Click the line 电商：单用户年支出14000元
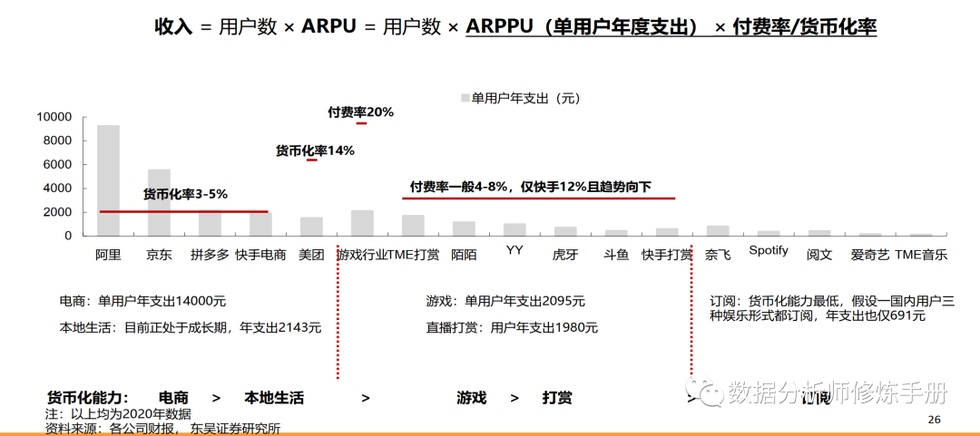The image size is (980, 436). [x=142, y=301]
